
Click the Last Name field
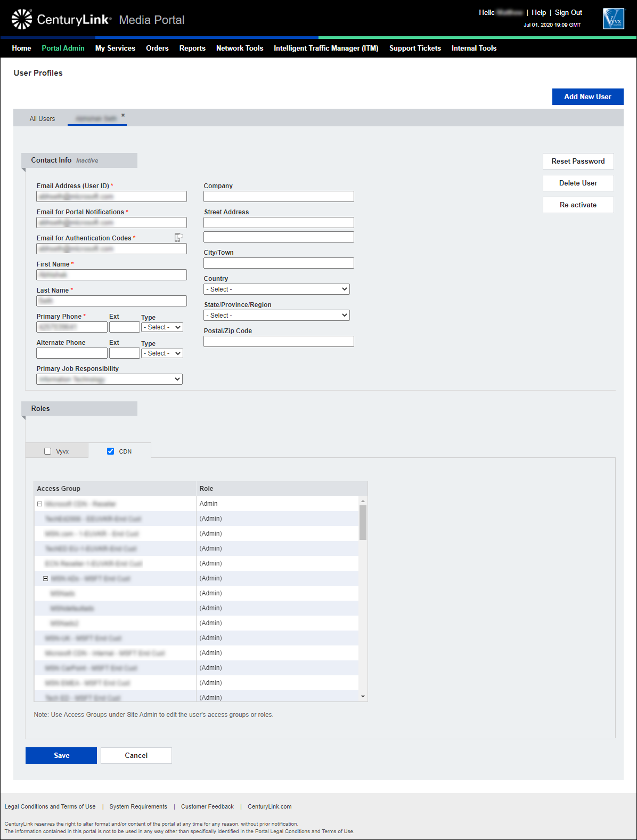click(x=111, y=301)
